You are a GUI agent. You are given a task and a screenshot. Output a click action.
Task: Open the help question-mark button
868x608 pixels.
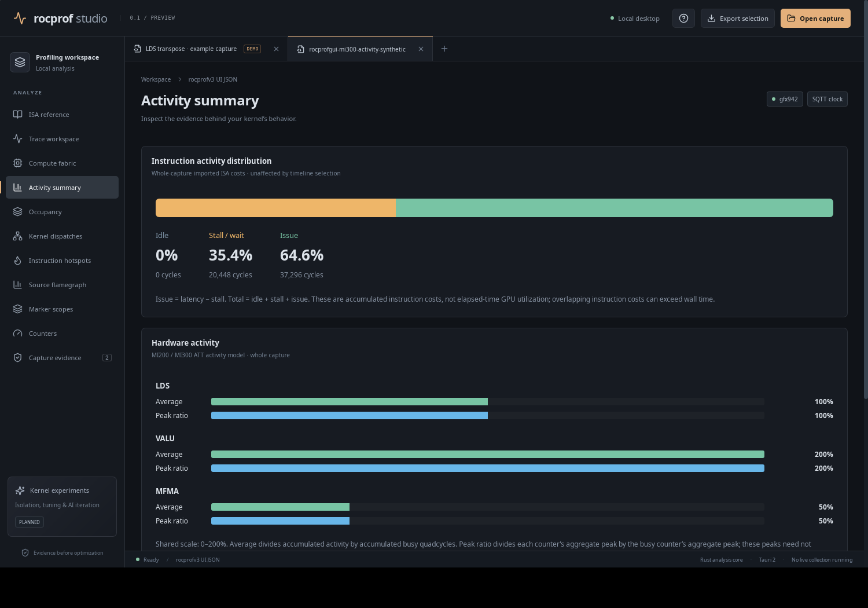tap(683, 18)
